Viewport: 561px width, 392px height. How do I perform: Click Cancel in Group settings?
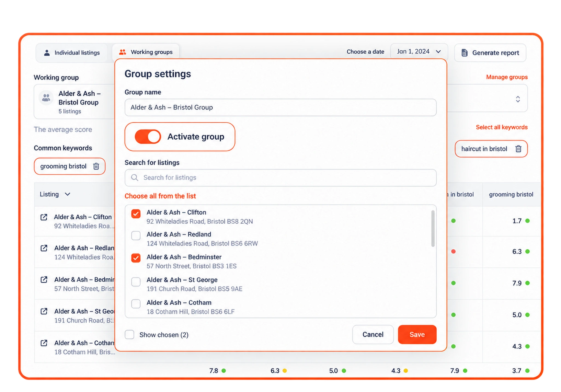[x=373, y=335]
